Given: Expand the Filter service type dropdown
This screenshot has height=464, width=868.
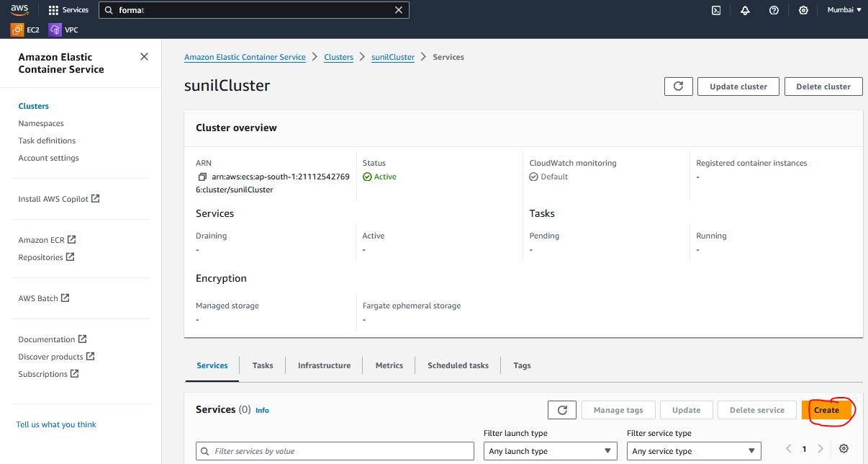Looking at the screenshot, I should [694, 451].
